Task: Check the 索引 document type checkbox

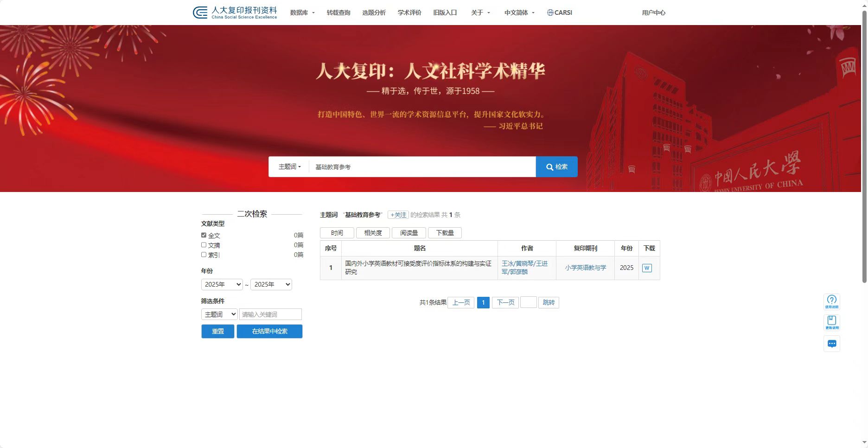Action: tap(204, 255)
